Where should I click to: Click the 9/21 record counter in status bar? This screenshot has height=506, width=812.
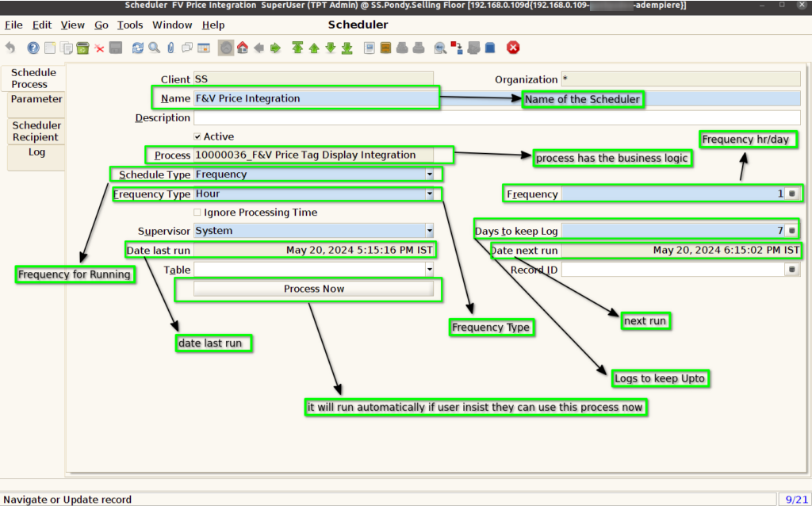click(796, 500)
